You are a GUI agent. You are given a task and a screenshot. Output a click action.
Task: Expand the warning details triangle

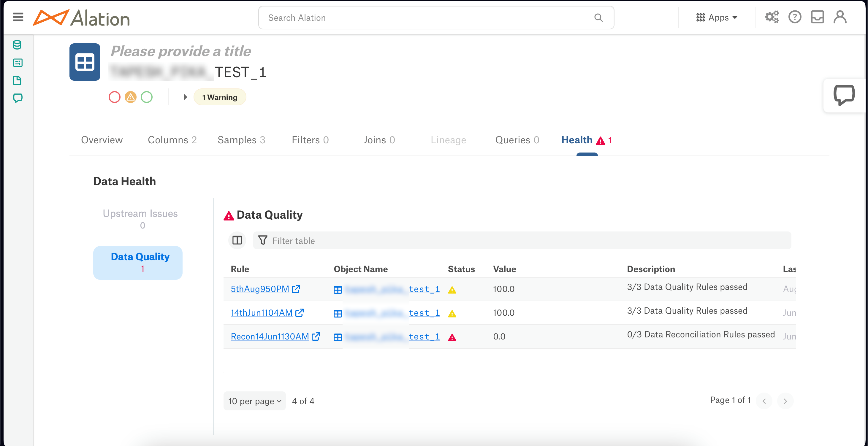(185, 97)
